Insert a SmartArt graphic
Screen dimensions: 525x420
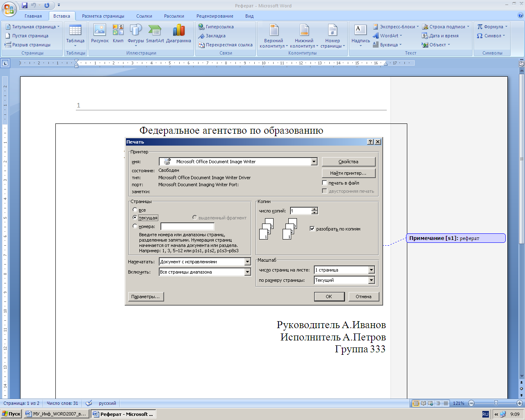tap(155, 34)
